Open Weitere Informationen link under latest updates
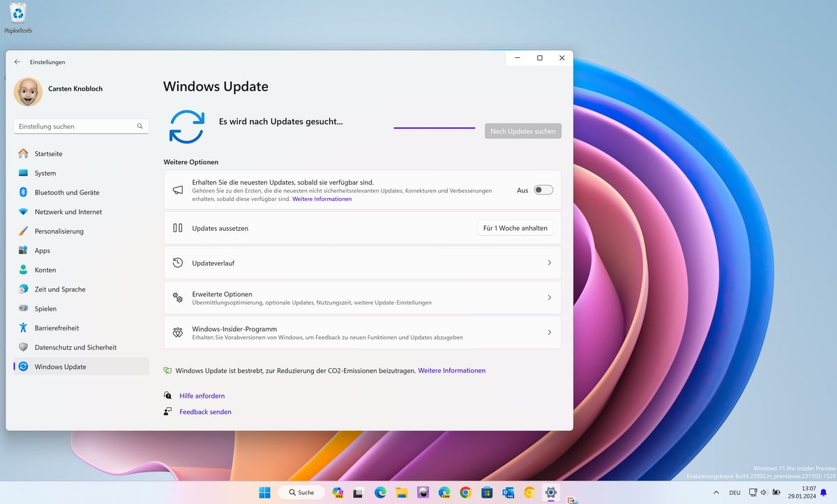 coord(322,199)
